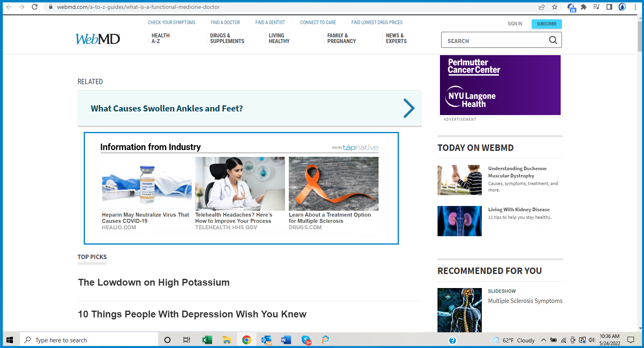Click the Multiple Sclerosis slideshow thumbnail
644x348 pixels.
[x=460, y=310]
